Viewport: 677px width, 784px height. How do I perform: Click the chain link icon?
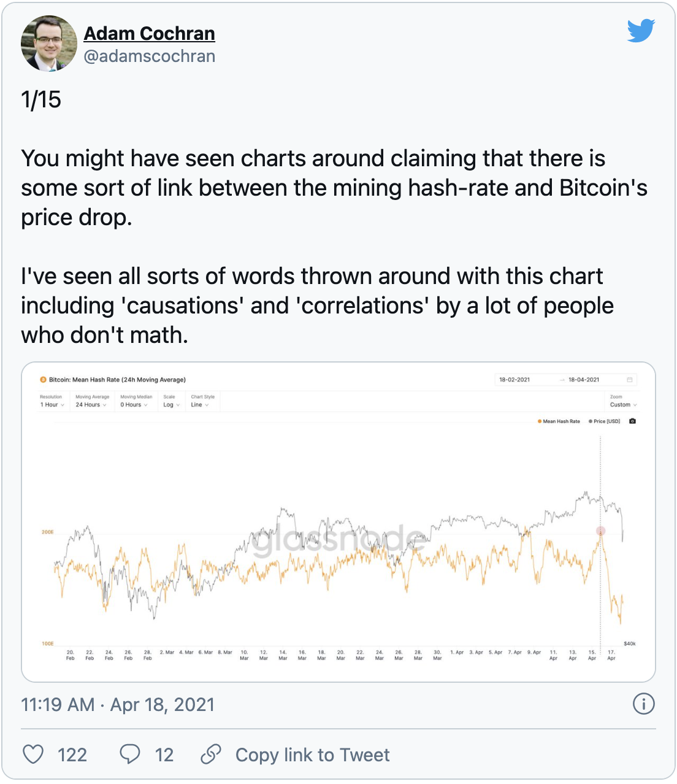tap(211, 754)
